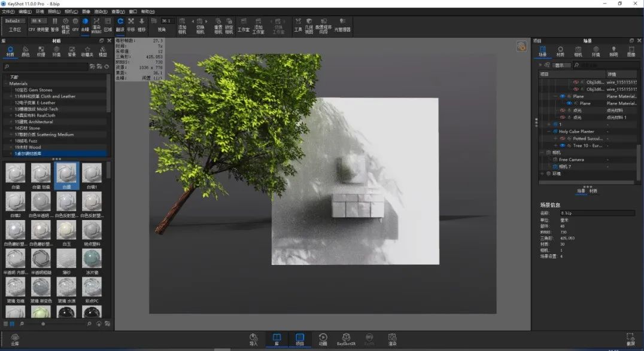Show the hidden Potted Succulent item
Image resolution: width=644 pixels, height=351 pixels.
click(562, 139)
